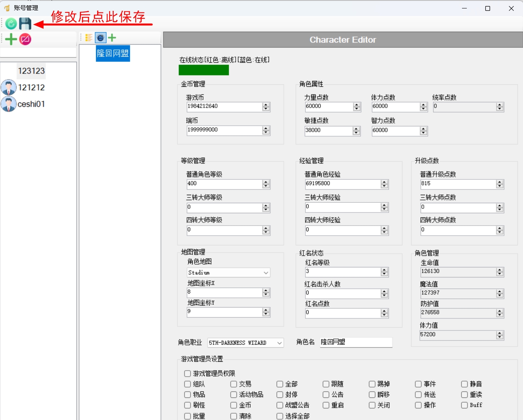Click the Character Editor header bar
This screenshot has width=523, height=420.
(x=342, y=40)
